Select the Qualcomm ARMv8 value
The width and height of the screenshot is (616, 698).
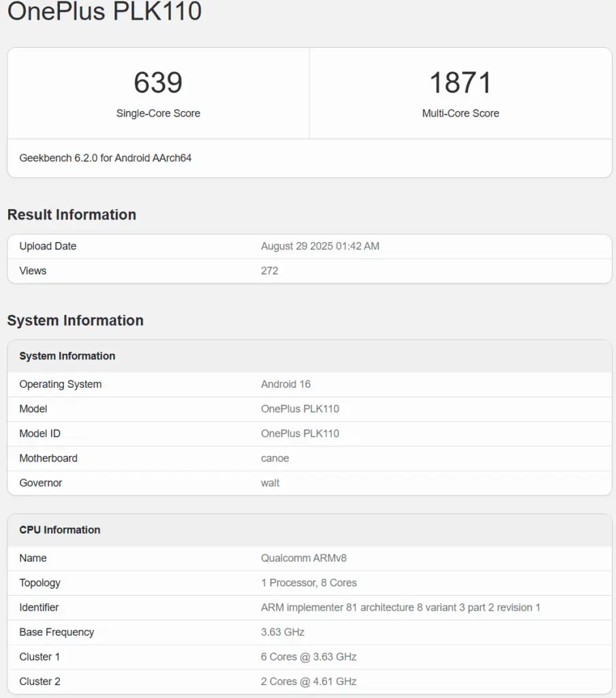point(303,558)
